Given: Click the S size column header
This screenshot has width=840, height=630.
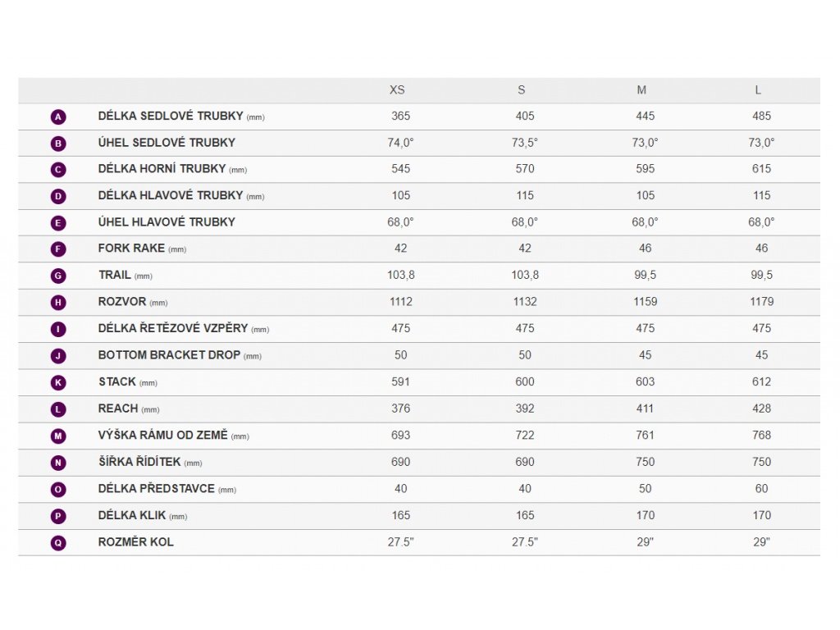Looking at the screenshot, I should tap(521, 90).
